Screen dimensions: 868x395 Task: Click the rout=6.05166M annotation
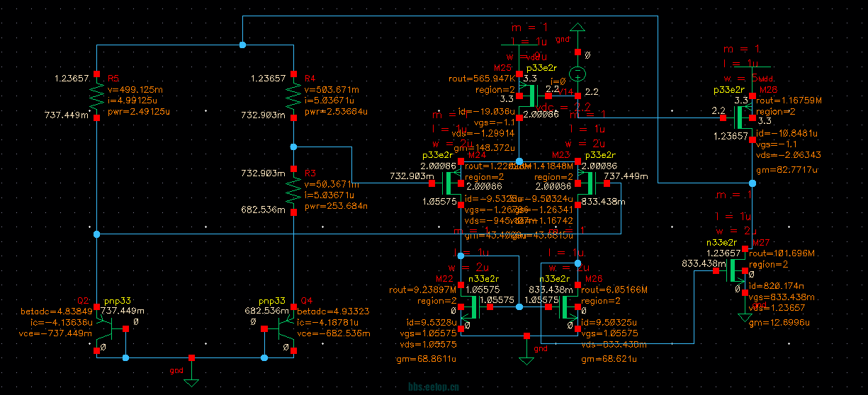(614, 290)
